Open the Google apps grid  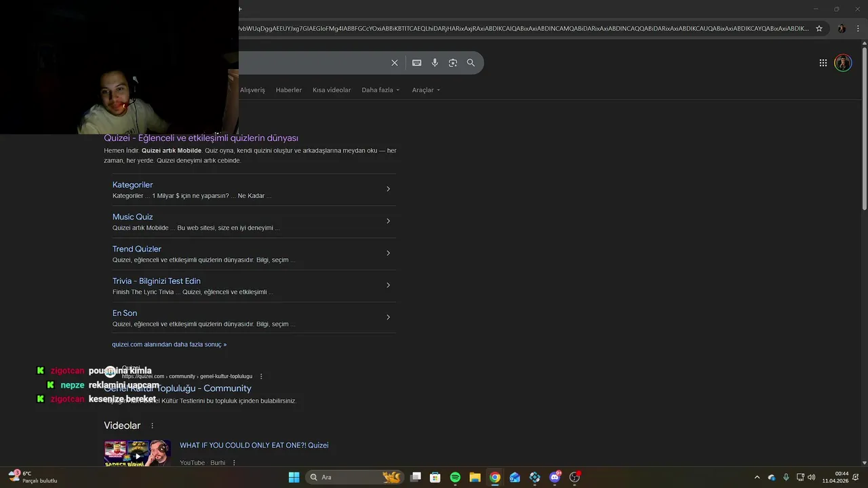pos(823,63)
